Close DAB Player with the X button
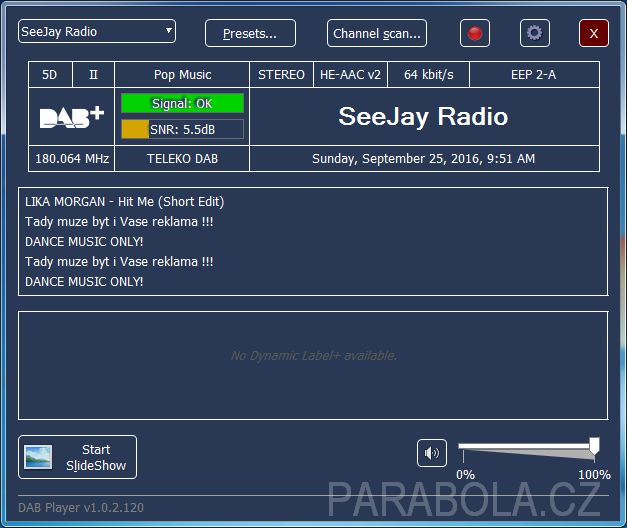The width and height of the screenshot is (627, 528). [x=594, y=33]
